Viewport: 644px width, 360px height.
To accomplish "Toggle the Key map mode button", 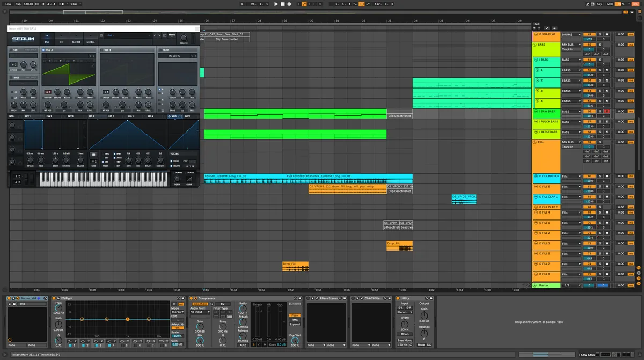I will tap(599, 4).
